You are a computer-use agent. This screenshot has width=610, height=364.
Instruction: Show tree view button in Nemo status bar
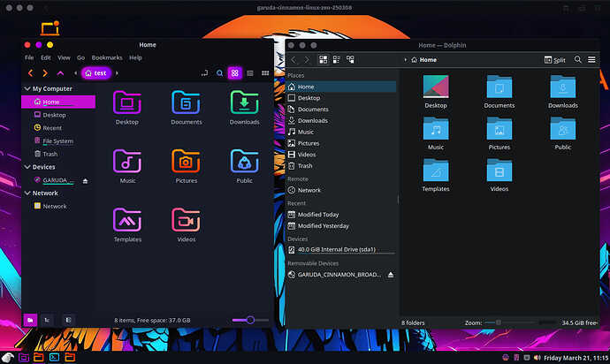tap(47, 320)
